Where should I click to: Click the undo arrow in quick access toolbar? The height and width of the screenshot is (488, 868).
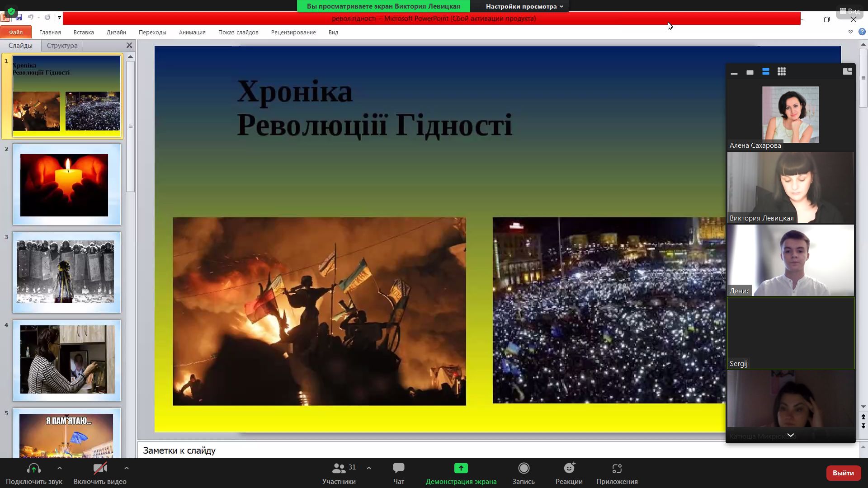tap(30, 18)
